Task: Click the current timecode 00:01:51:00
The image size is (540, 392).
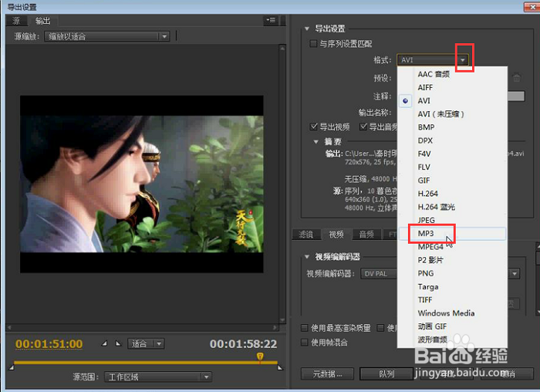Action: point(49,344)
